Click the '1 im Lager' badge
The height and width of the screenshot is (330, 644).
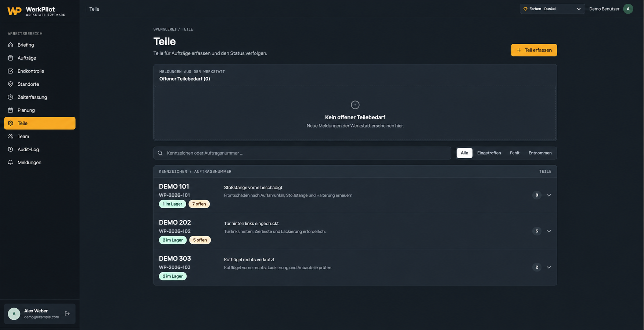click(x=172, y=204)
